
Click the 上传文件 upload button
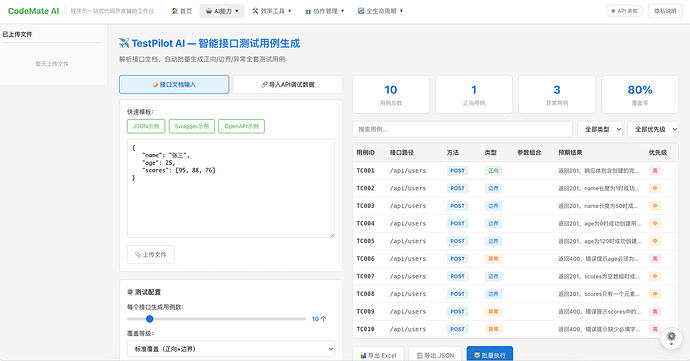(x=150, y=254)
